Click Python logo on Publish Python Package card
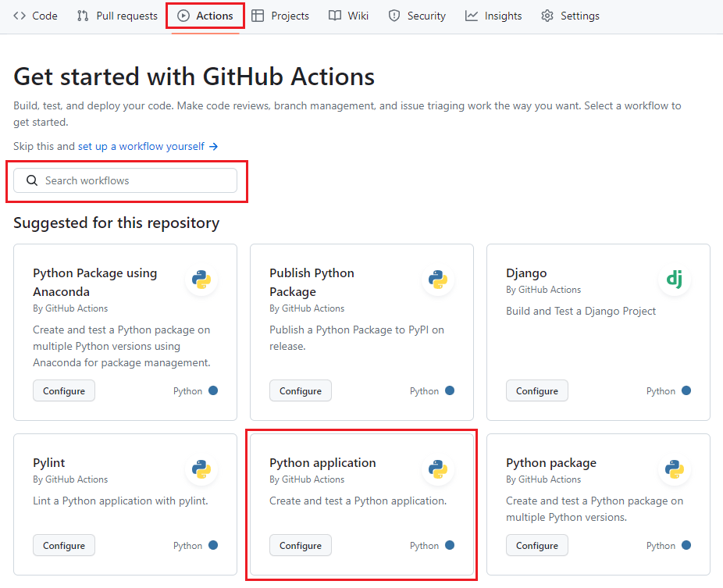 438,280
